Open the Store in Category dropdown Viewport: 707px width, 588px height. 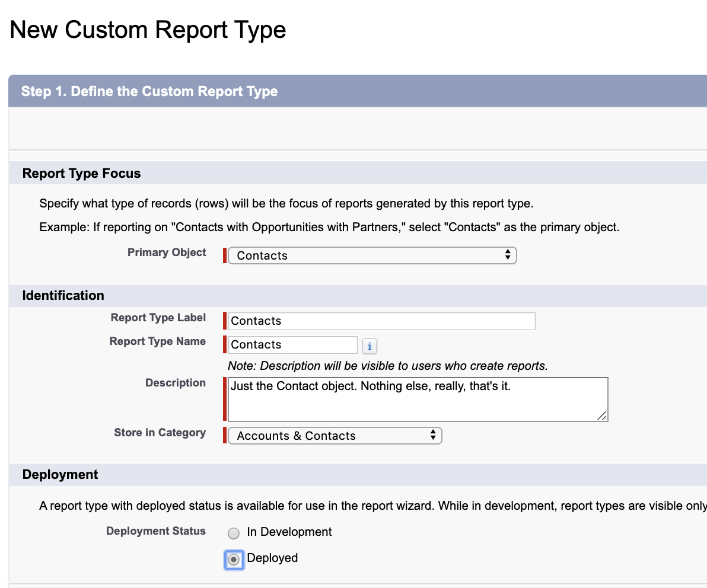tap(335, 436)
